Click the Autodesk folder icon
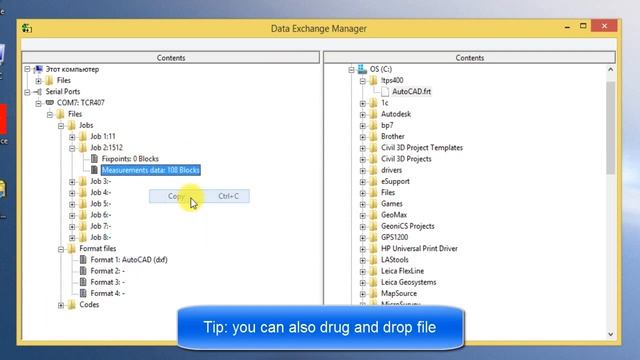 pyautogui.click(x=373, y=114)
